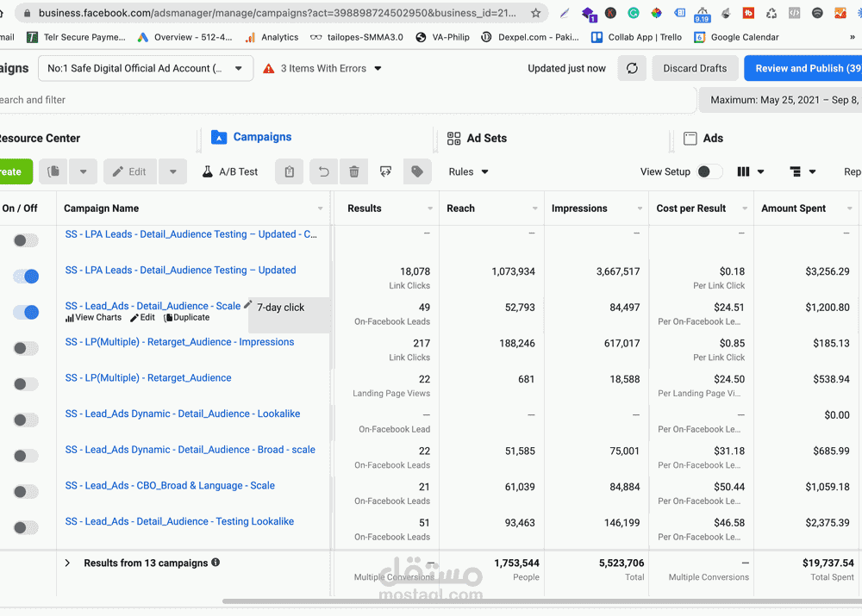862x616 pixels.
Task: Click the Search and filter field
Action: coord(347,99)
